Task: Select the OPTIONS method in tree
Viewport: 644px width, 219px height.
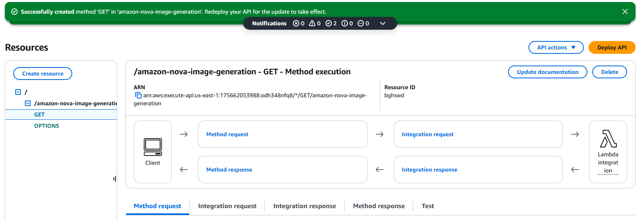Action: (x=47, y=126)
